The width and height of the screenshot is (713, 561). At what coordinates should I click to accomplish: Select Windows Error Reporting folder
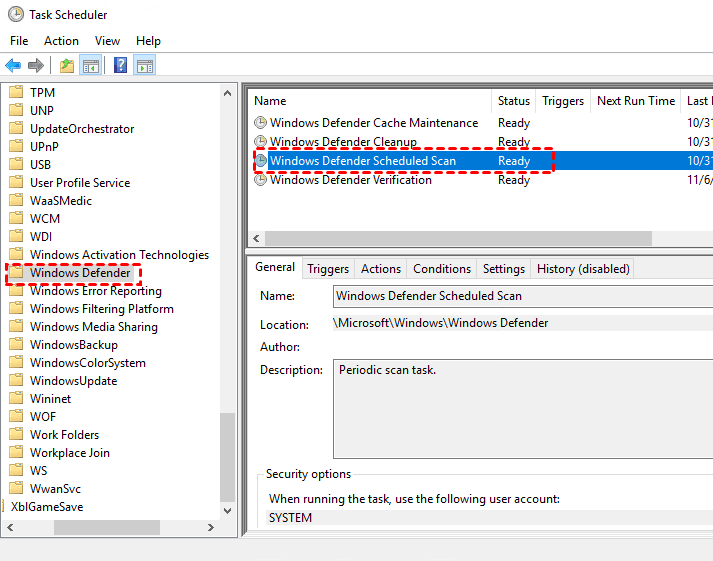[x=96, y=291]
